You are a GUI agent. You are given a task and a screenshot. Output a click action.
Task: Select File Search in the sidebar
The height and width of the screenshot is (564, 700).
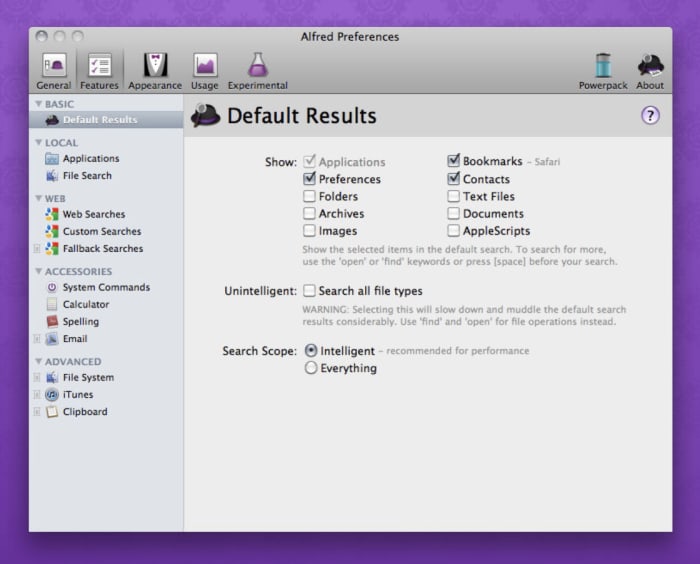point(87,176)
